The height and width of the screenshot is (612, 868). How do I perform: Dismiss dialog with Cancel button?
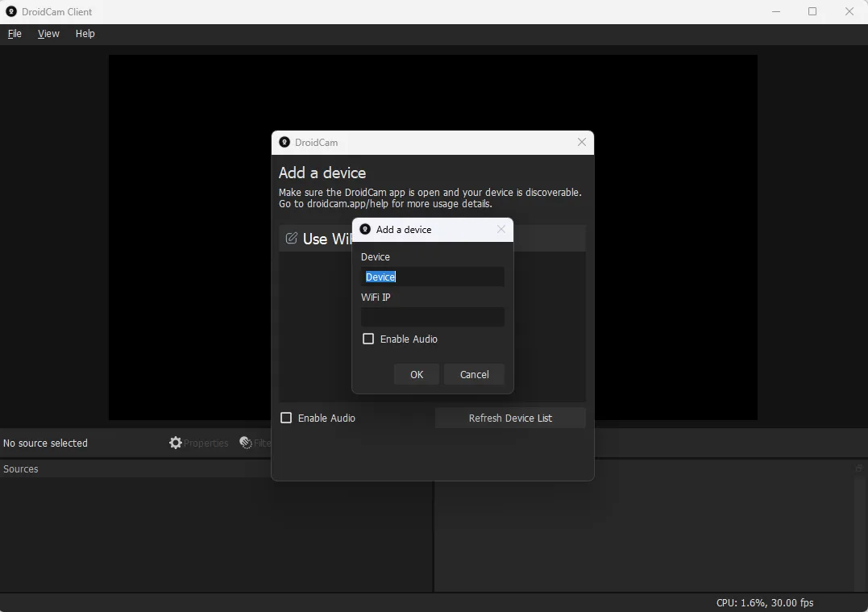coord(475,374)
